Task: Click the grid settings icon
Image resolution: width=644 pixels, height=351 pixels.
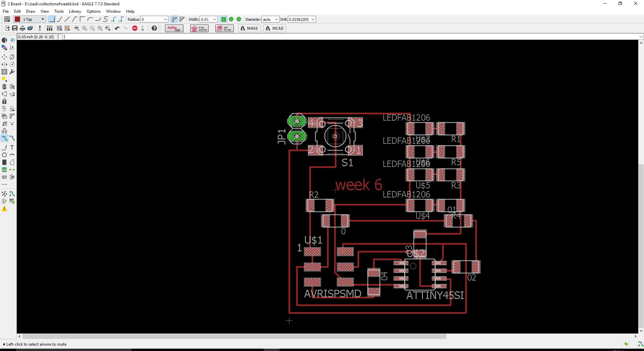Action: click(x=7, y=19)
